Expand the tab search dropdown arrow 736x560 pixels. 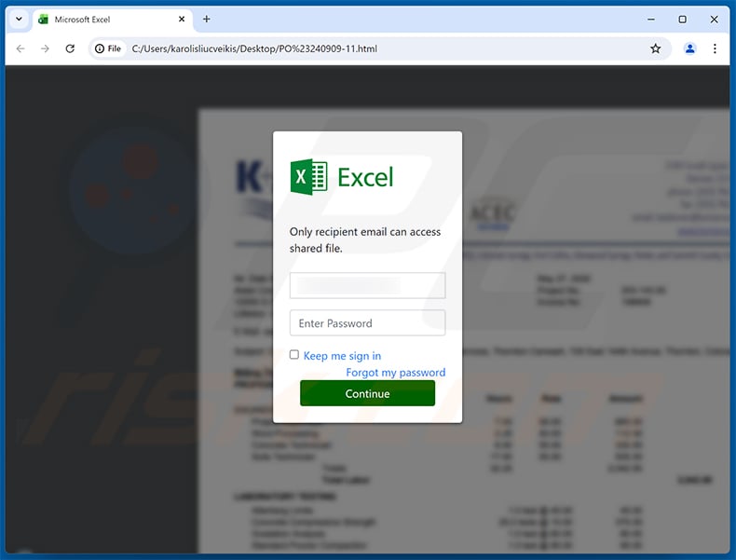(x=19, y=20)
